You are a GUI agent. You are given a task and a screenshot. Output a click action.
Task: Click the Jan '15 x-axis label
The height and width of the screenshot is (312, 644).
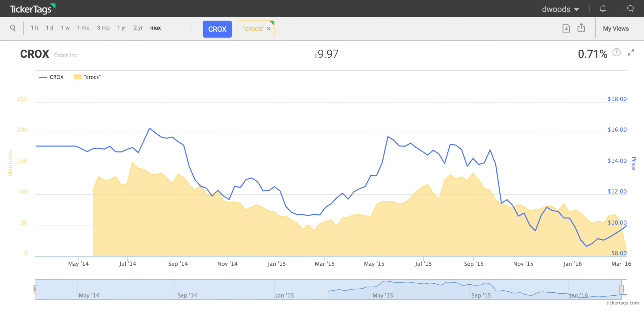coord(277,264)
